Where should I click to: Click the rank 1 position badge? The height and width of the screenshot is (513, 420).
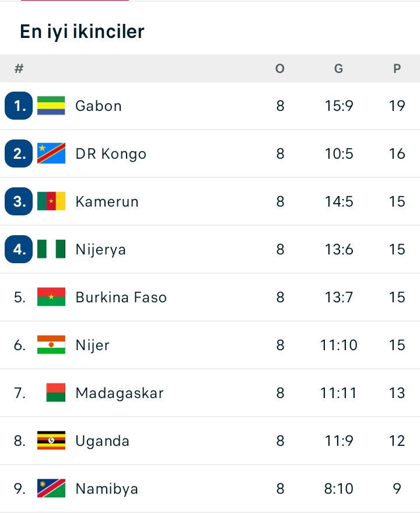tap(19, 106)
